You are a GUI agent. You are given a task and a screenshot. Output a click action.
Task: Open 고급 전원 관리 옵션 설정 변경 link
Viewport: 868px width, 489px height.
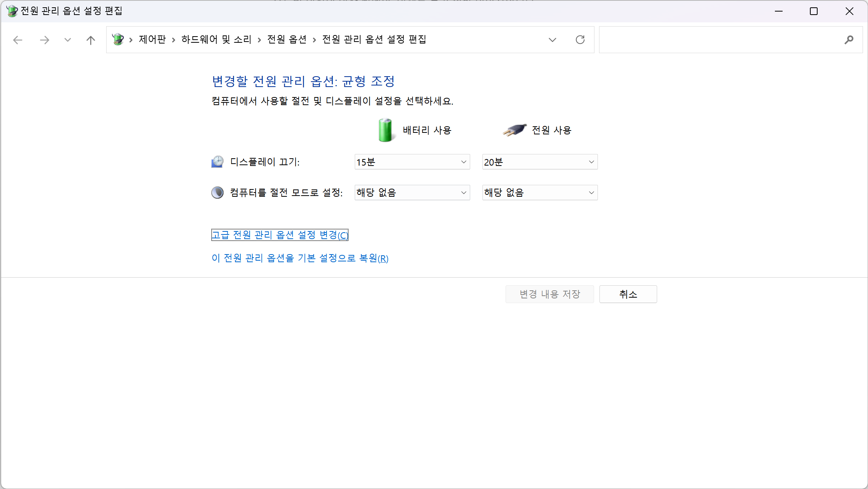[x=280, y=235]
